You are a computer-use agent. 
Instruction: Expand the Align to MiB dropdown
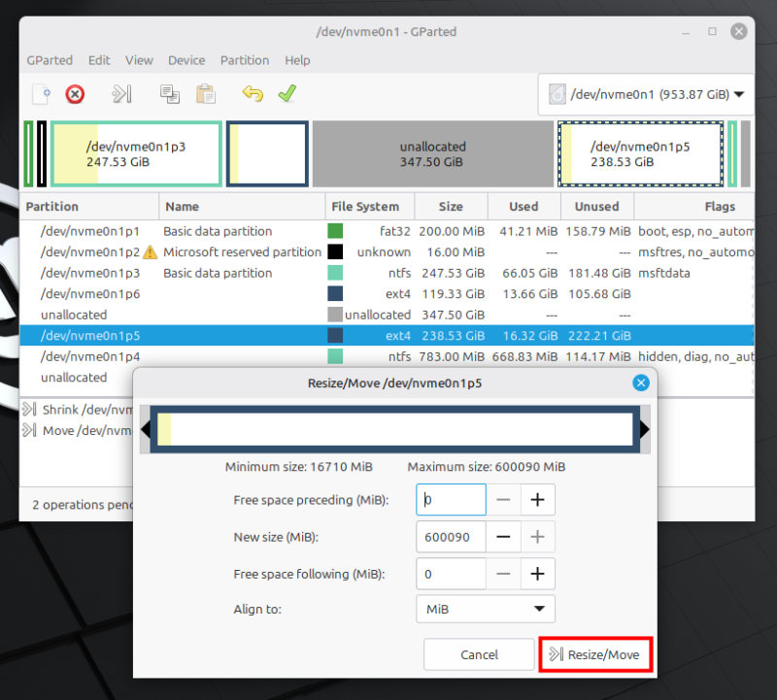pos(486,609)
